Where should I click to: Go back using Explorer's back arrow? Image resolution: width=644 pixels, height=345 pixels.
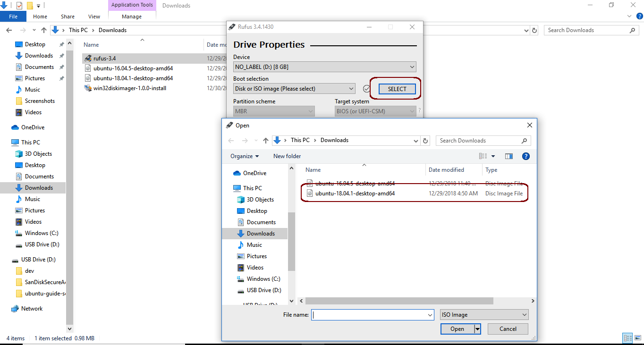8,30
